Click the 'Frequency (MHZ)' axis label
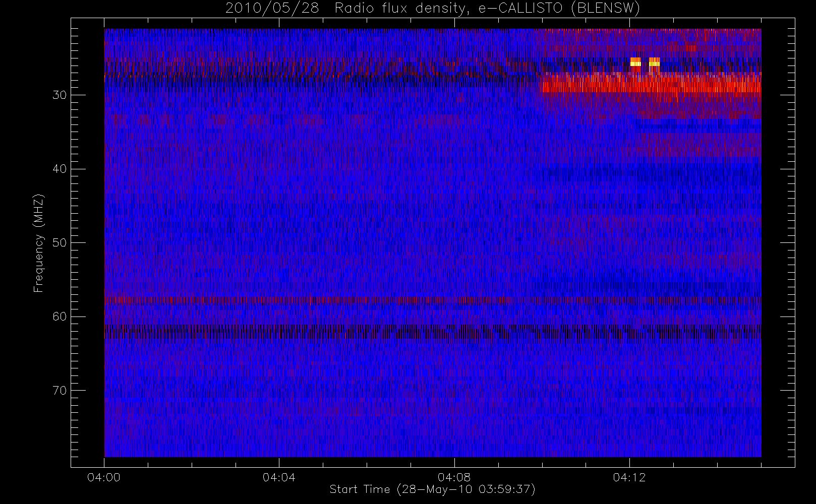 pyautogui.click(x=39, y=243)
